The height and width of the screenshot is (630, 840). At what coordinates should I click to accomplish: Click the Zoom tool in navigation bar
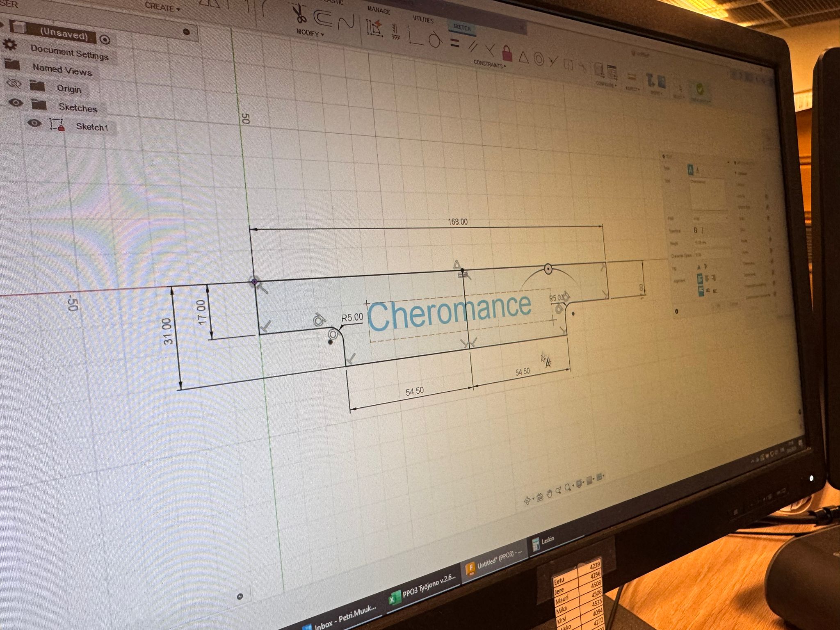(558, 491)
